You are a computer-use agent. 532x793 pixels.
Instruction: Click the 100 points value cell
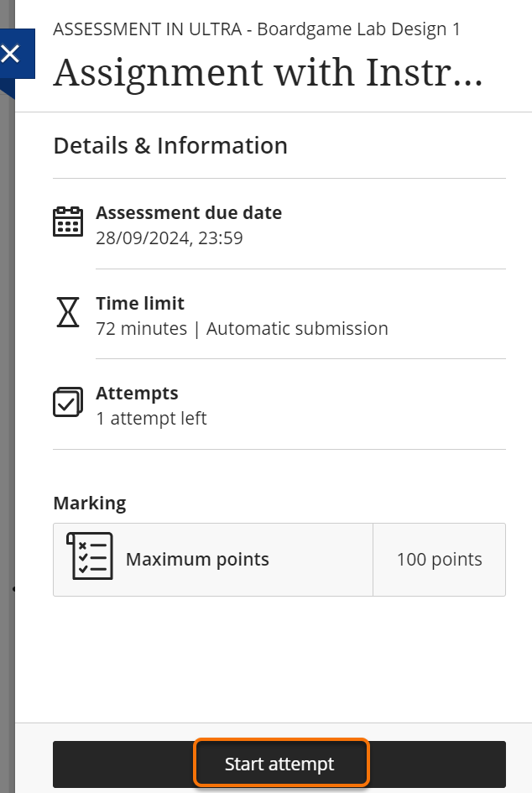439,560
